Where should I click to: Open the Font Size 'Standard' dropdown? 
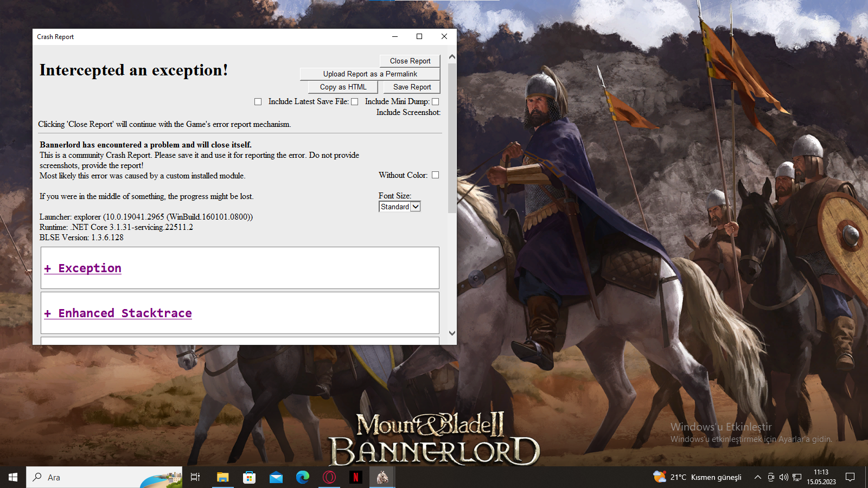tap(399, 207)
